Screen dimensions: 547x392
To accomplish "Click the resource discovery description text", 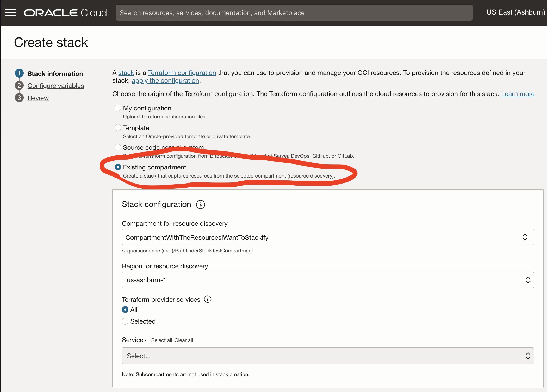I will (229, 176).
